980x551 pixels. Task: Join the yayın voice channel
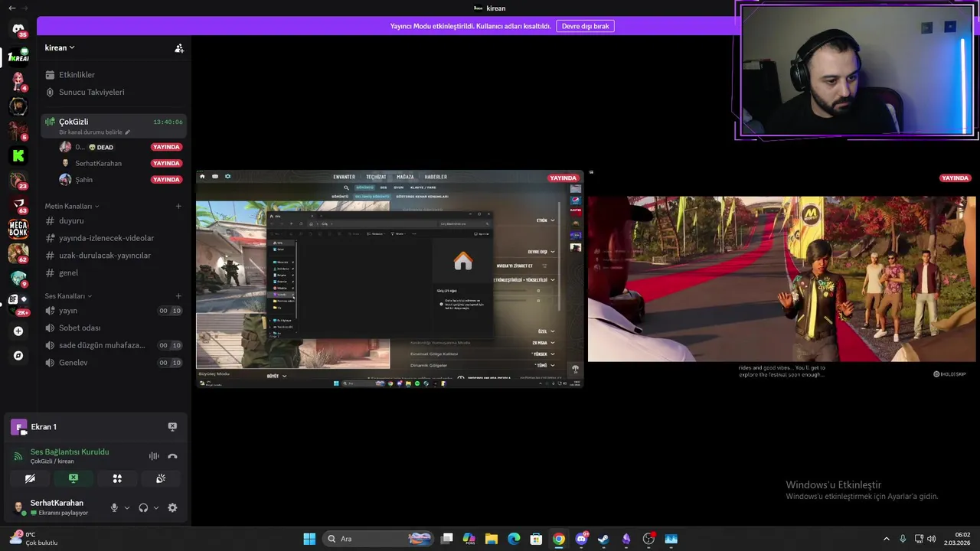click(x=113, y=311)
